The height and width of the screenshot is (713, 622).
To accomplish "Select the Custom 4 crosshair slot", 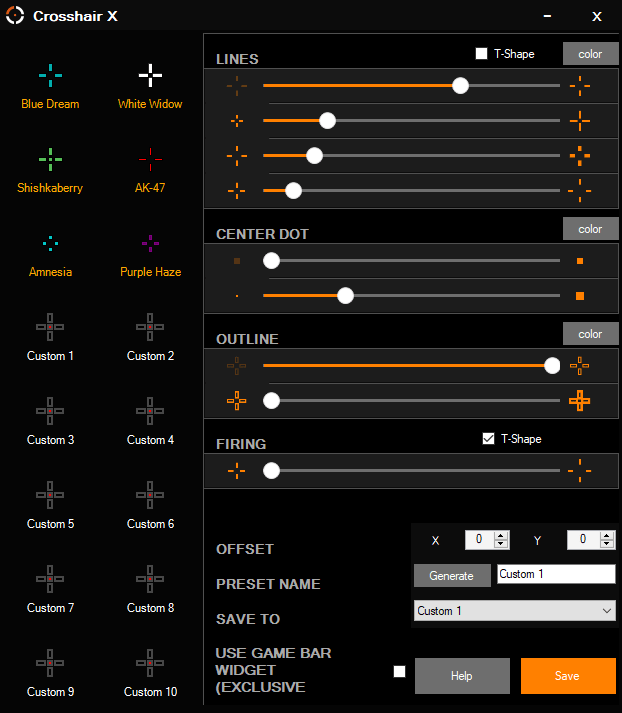I will click(x=150, y=422).
